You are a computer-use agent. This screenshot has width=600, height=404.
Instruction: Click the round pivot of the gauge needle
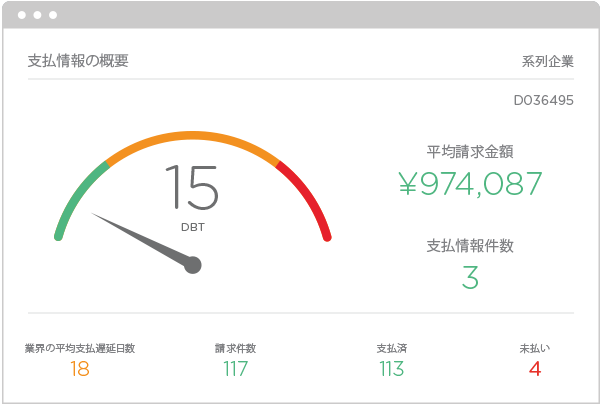coord(193,265)
